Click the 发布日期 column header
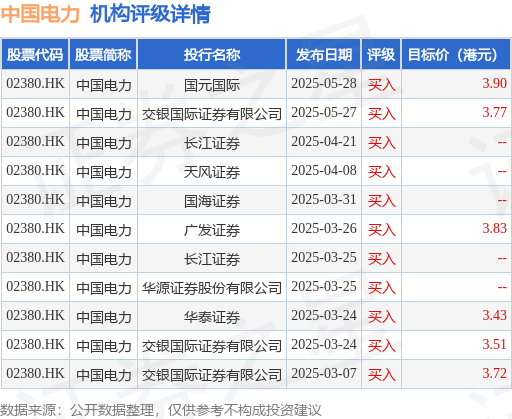 click(x=324, y=54)
